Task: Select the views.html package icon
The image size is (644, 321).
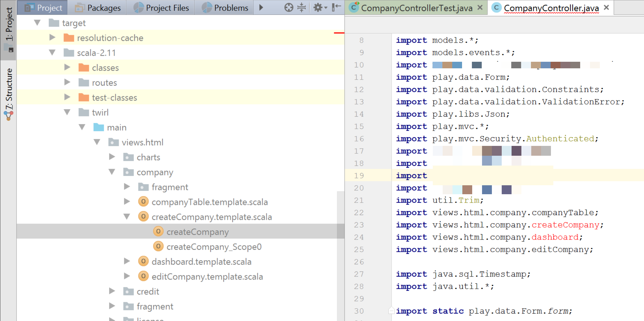Action: click(x=113, y=142)
